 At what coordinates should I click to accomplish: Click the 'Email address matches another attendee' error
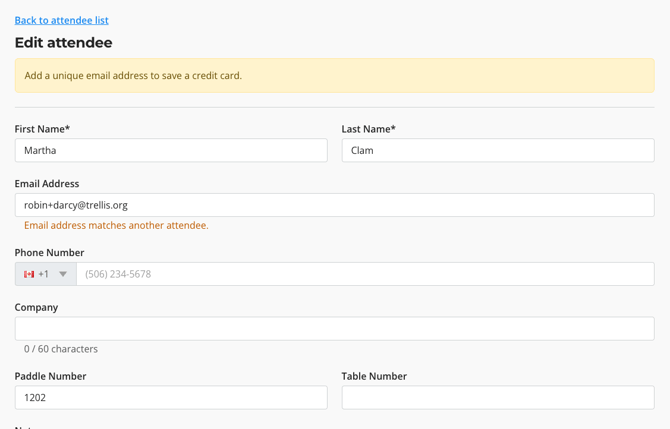pyautogui.click(x=116, y=226)
